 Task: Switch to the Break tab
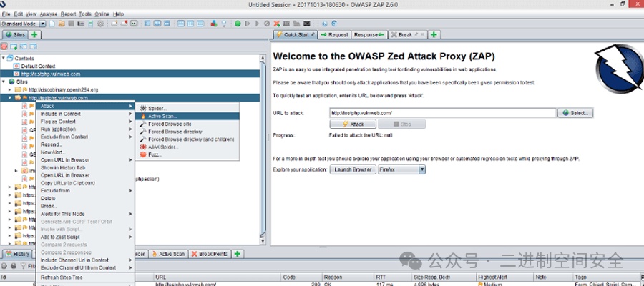click(x=408, y=35)
